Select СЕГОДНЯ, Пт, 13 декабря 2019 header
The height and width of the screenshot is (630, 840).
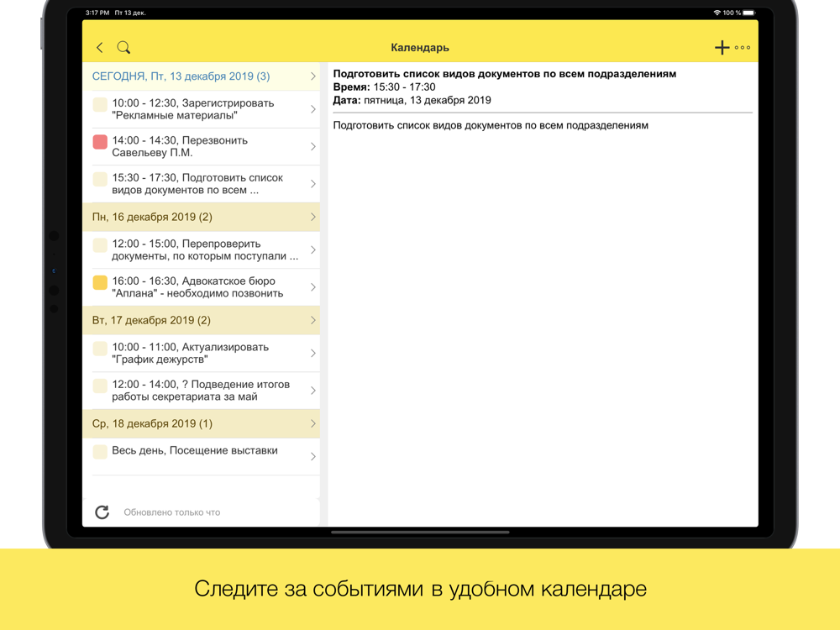(201, 76)
